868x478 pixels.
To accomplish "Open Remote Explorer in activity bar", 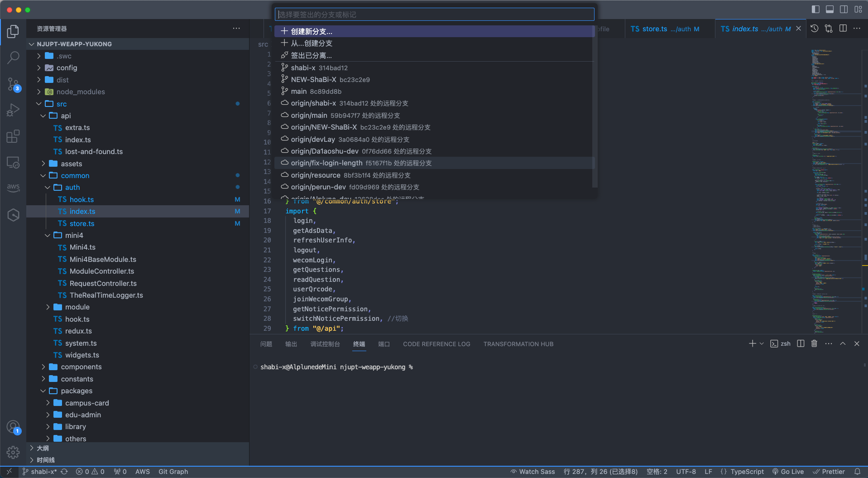I will click(x=13, y=162).
